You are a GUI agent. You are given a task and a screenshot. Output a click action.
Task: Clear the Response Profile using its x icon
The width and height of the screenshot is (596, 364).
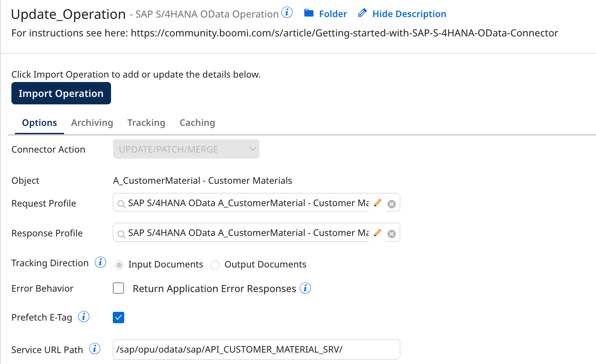coord(391,233)
